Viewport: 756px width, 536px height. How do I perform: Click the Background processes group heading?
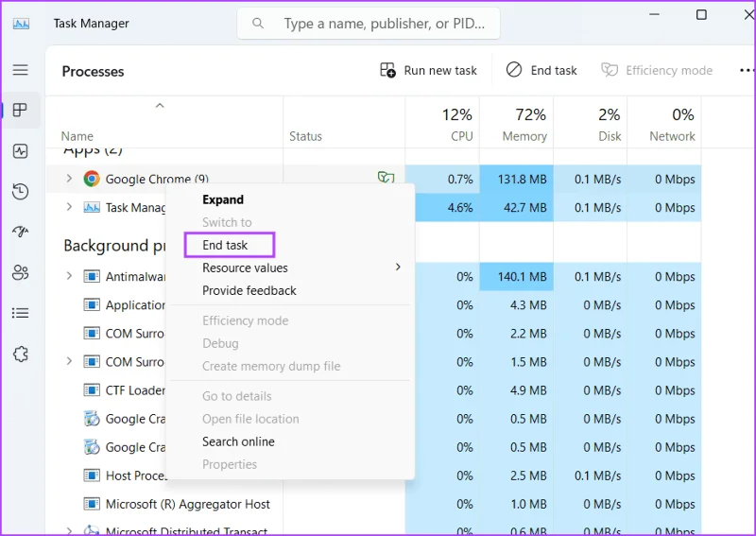tap(114, 246)
